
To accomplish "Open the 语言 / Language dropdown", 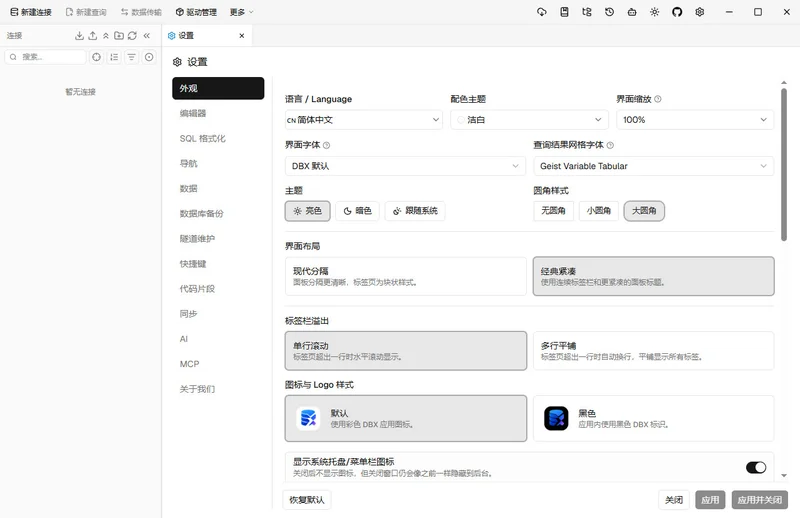I will tap(364, 120).
